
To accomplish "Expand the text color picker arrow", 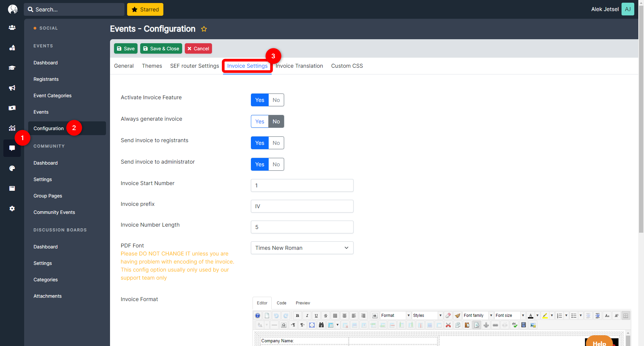I will (x=537, y=315).
